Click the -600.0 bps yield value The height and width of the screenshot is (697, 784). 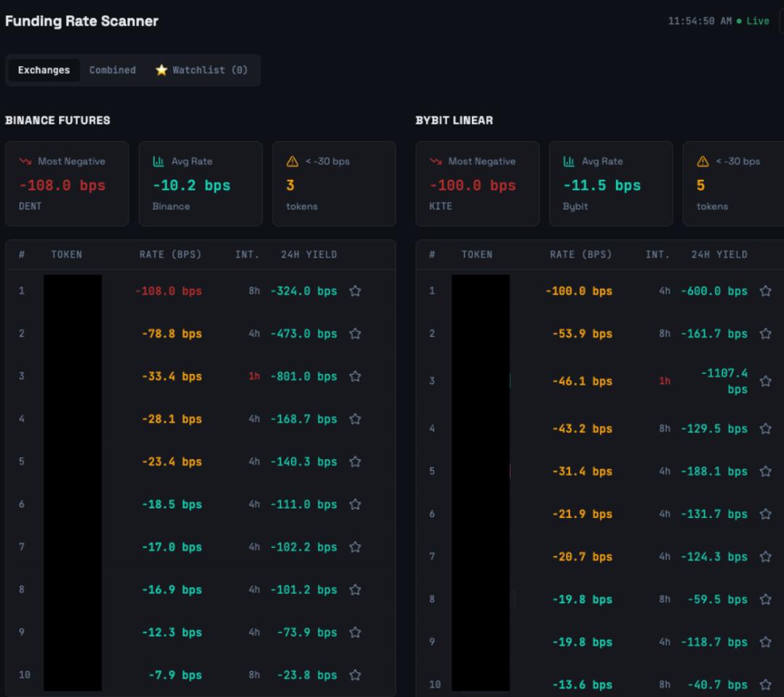click(714, 291)
